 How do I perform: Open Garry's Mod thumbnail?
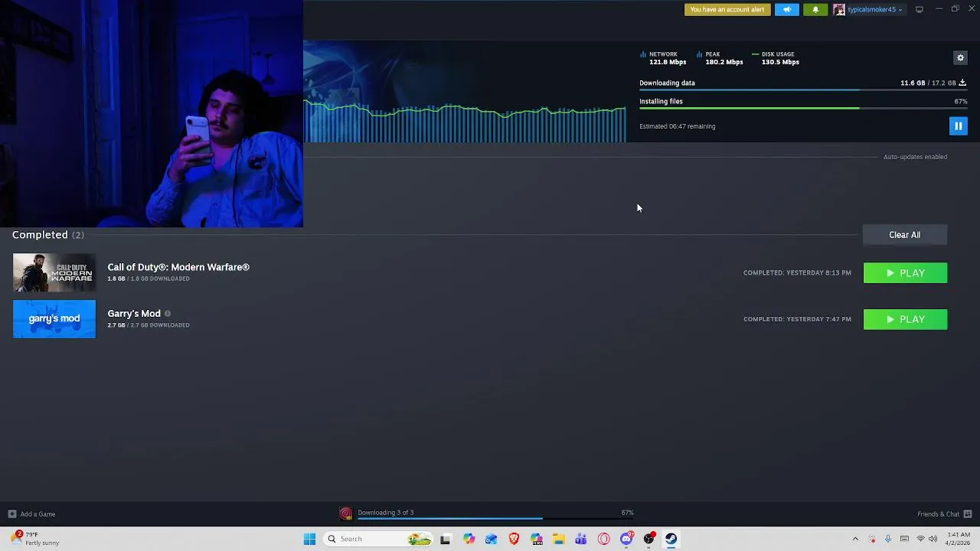[54, 319]
